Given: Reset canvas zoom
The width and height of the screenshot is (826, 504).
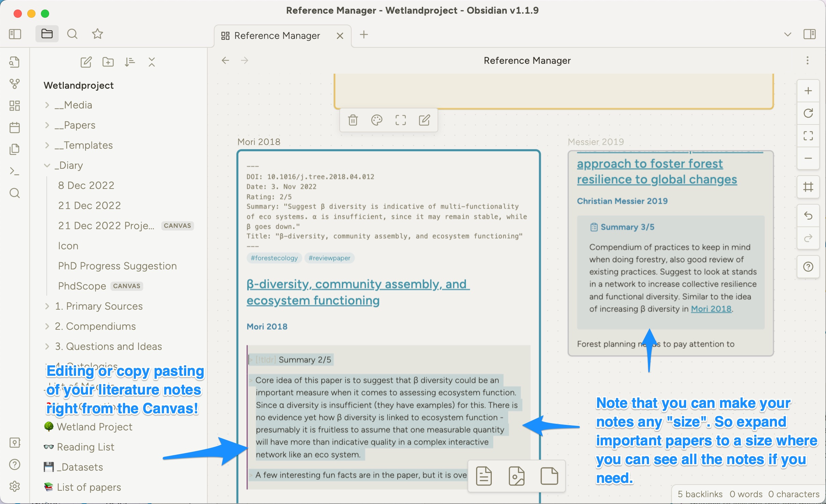Looking at the screenshot, I should [x=808, y=113].
